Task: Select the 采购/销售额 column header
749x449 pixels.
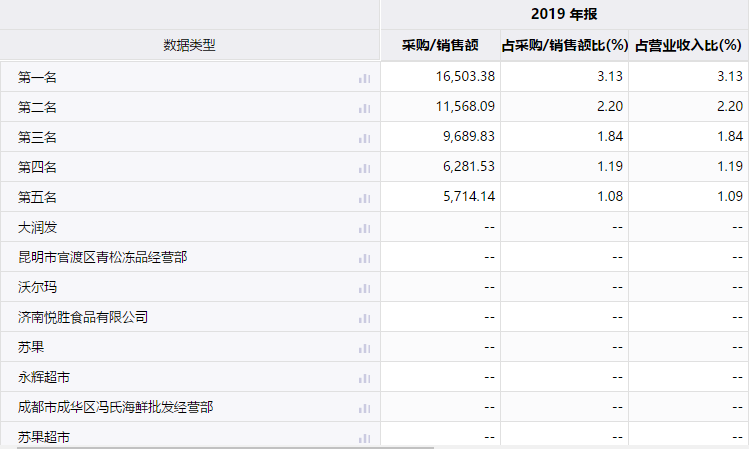Action: tap(440, 45)
